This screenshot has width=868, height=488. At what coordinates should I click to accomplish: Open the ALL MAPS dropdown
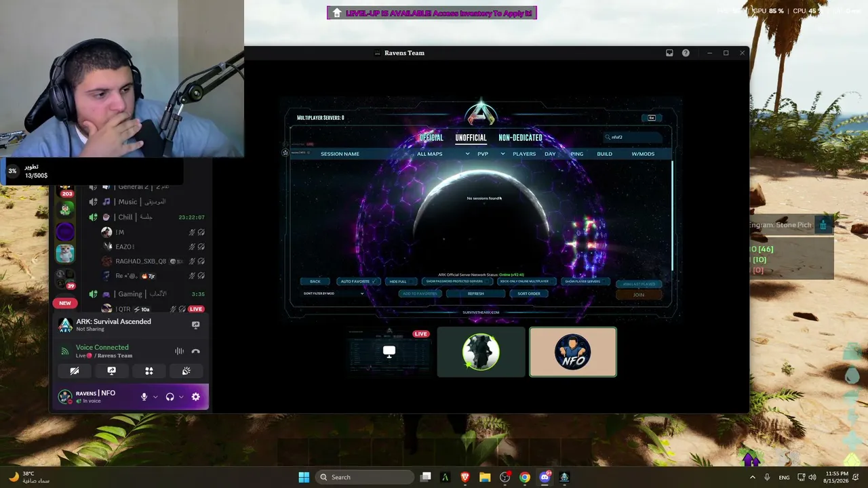click(x=443, y=154)
